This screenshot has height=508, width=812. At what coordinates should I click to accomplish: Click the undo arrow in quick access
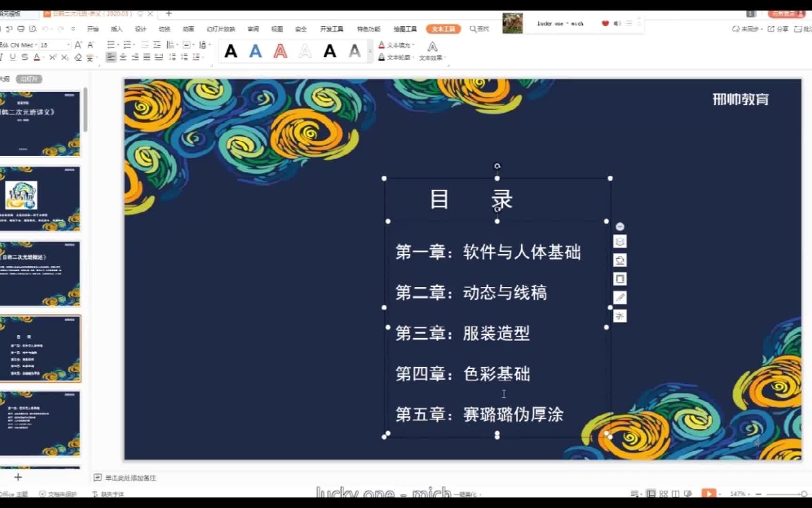point(45,29)
